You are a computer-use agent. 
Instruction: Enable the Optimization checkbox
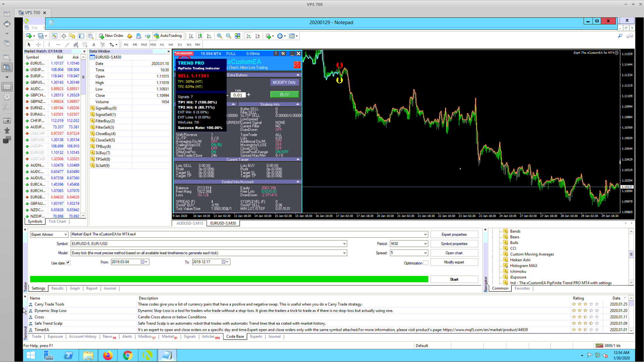tap(426, 263)
